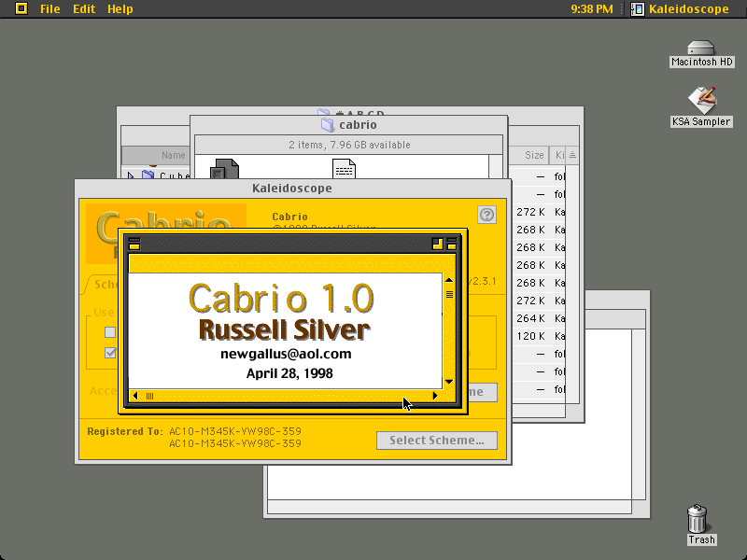Open the Kaleidoscope application menu
The image size is (747, 560).
pyautogui.click(x=681, y=8)
